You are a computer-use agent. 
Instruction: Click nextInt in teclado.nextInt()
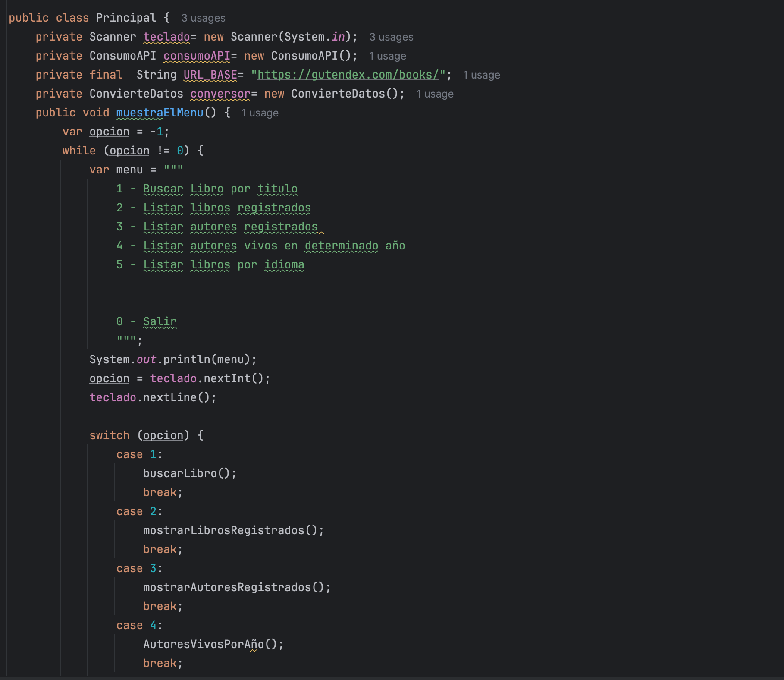(227, 378)
